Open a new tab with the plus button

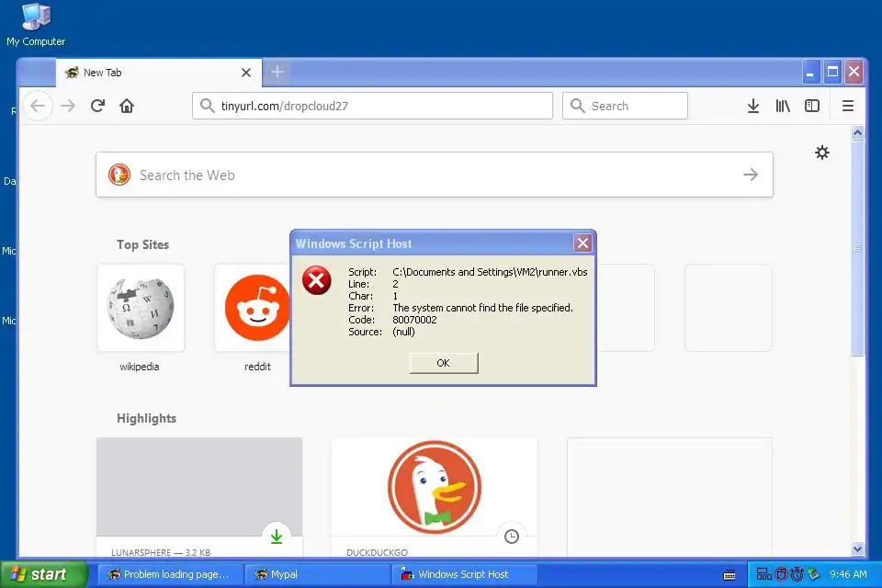click(x=277, y=72)
